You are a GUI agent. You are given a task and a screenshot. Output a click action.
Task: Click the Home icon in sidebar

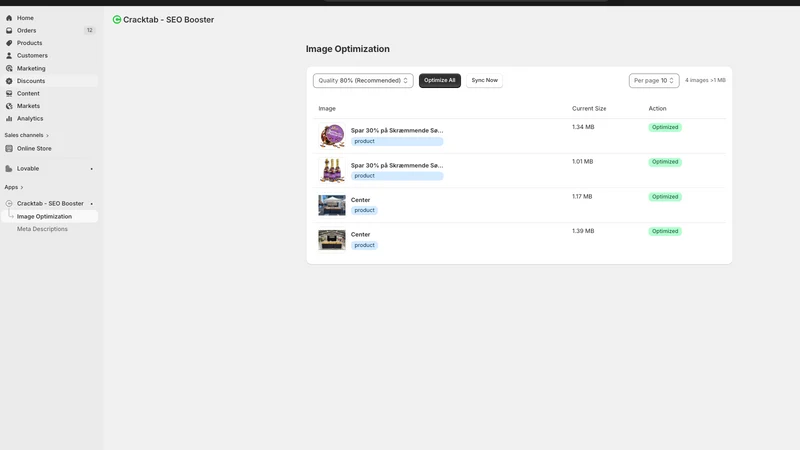pos(9,18)
